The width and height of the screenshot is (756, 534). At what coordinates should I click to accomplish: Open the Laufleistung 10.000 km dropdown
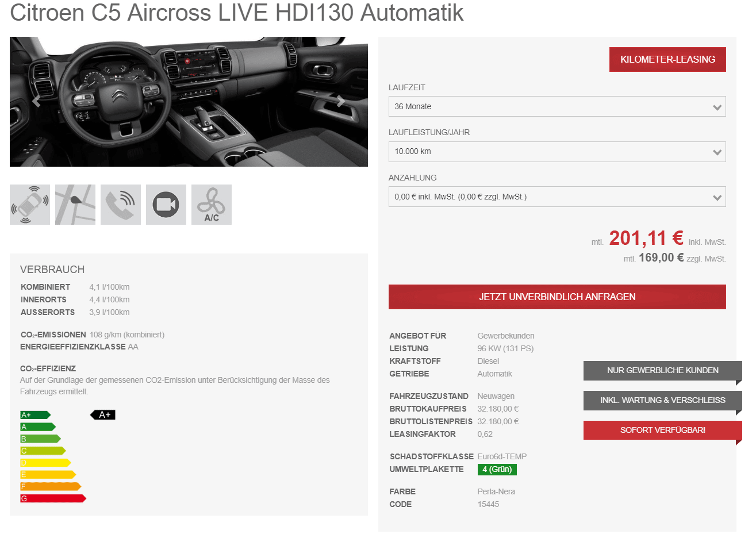(x=557, y=152)
